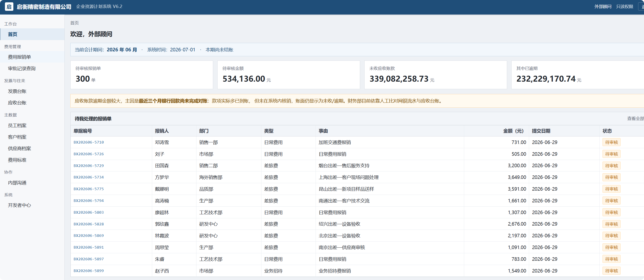644x280 pixels.
Task: Click 待审核 status tag for 田国森
Action: (x=611, y=166)
